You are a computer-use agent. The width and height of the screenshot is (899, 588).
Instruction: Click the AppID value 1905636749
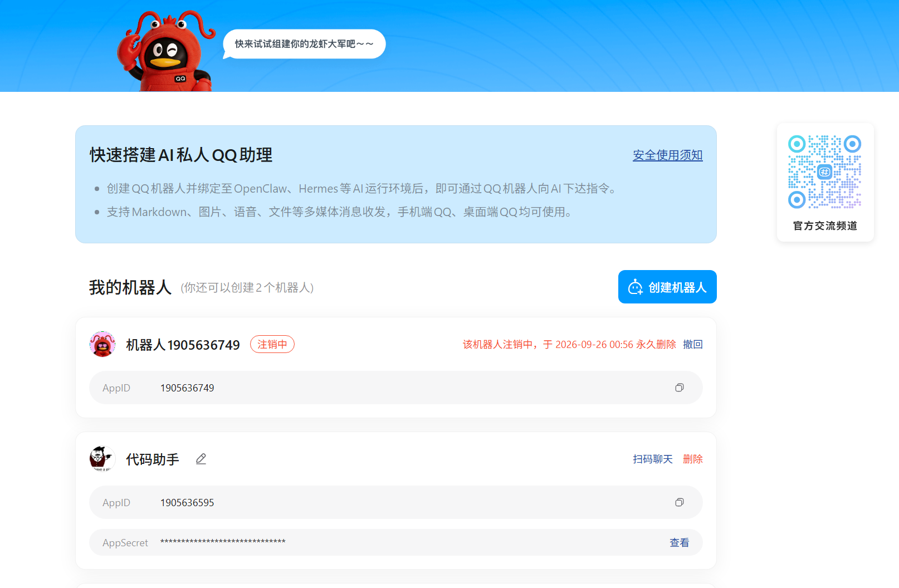[x=187, y=388]
